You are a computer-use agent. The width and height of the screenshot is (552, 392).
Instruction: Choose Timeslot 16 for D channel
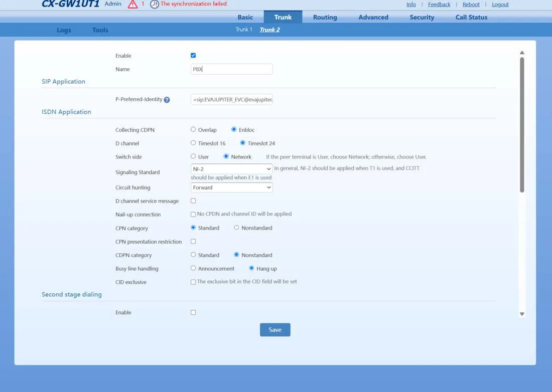click(193, 143)
